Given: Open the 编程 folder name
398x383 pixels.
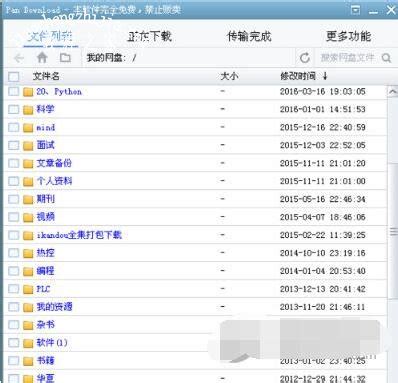Looking at the screenshot, I should coord(45,271).
